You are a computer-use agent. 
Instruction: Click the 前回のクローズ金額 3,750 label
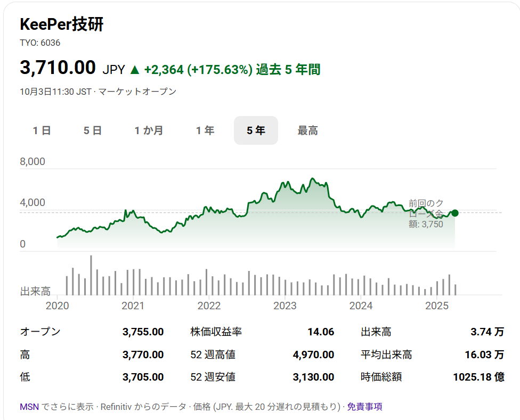[x=426, y=213]
